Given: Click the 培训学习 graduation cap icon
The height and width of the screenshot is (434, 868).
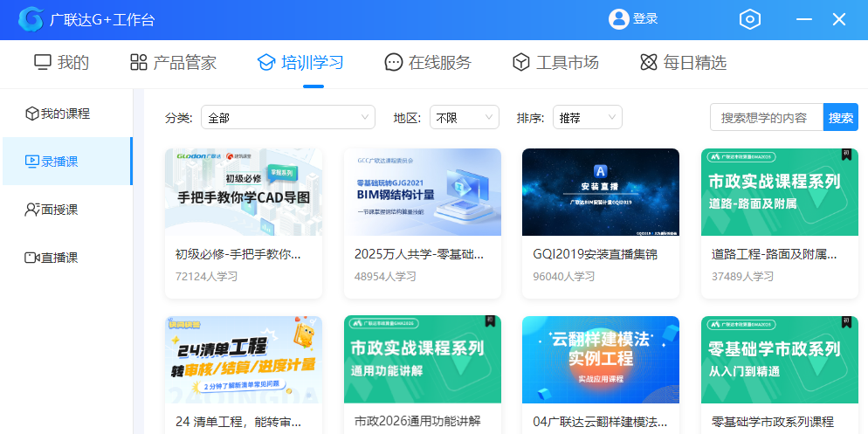Looking at the screenshot, I should pos(266,62).
